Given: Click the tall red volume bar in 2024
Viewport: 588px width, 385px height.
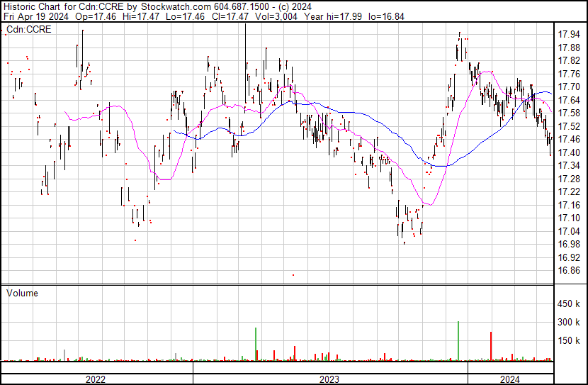Looking at the screenshot, I should 491,346.
